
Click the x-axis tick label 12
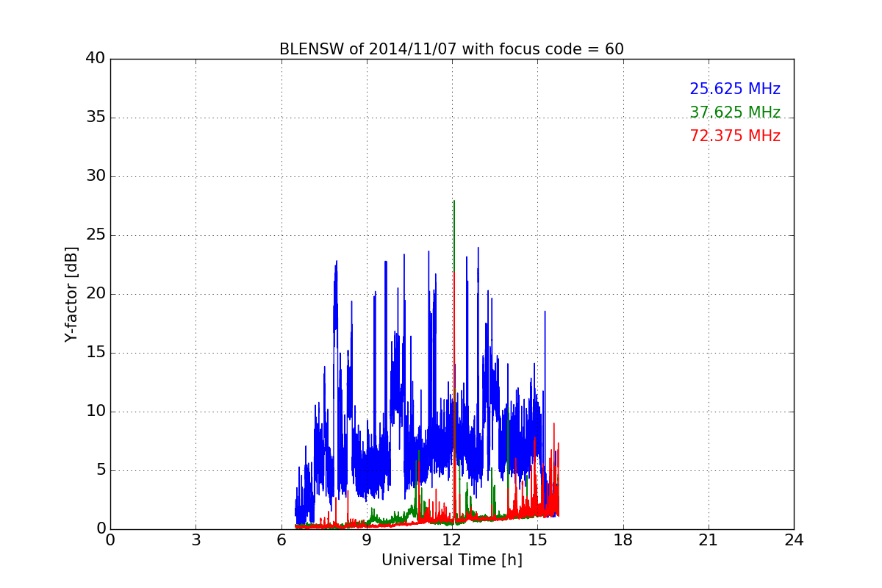click(452, 540)
